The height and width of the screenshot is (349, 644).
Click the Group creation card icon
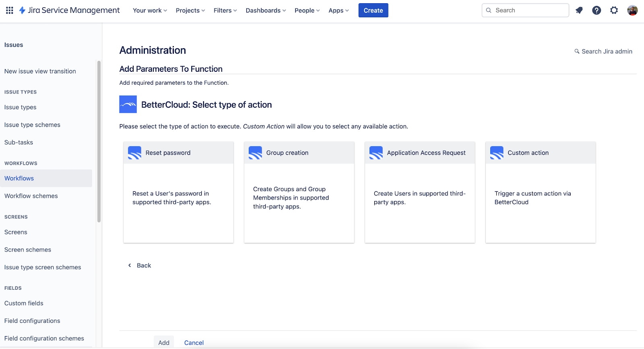click(x=255, y=153)
